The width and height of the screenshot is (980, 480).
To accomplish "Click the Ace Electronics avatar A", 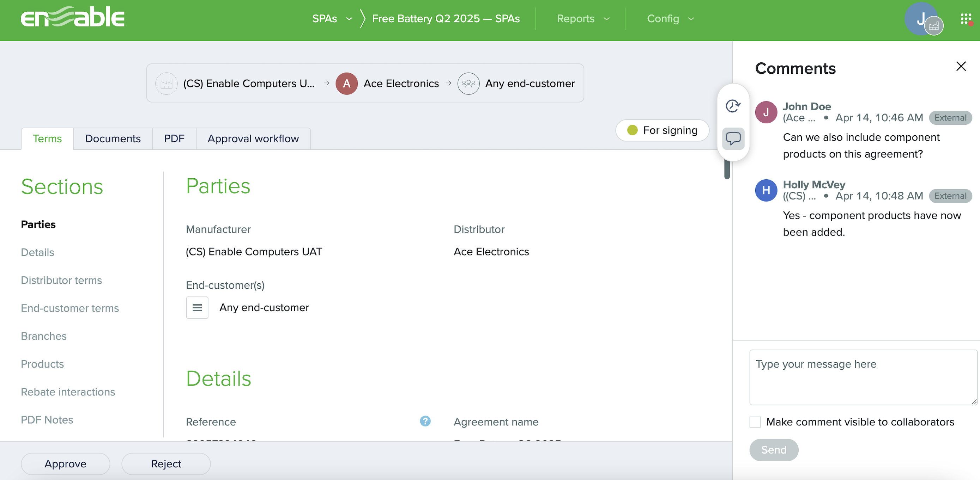I will [x=346, y=84].
